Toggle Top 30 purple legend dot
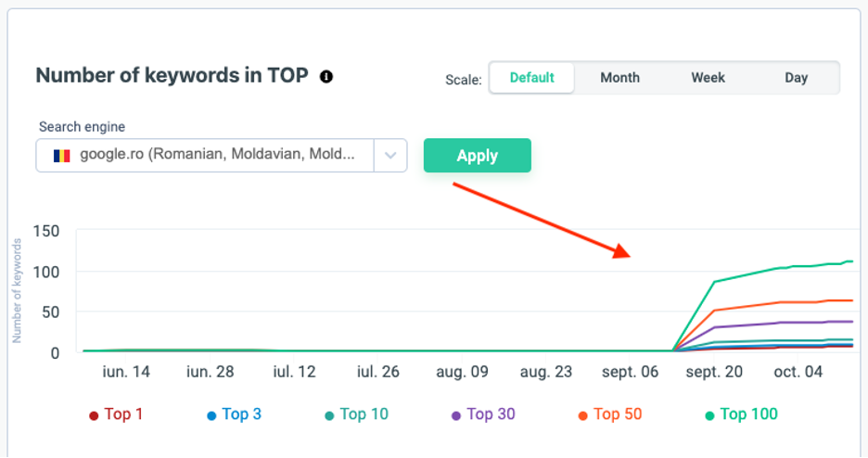The image size is (868, 458). [x=456, y=415]
